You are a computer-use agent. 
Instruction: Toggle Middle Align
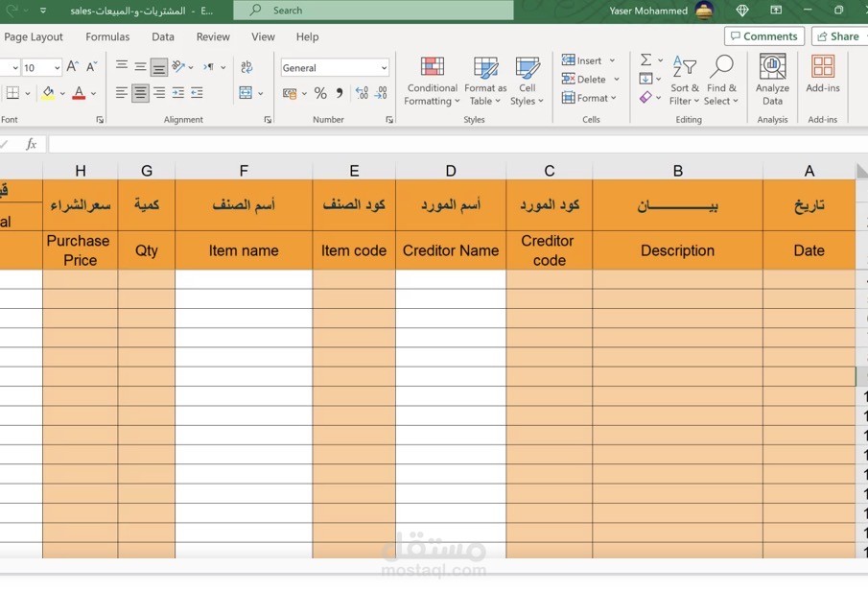pyautogui.click(x=141, y=67)
